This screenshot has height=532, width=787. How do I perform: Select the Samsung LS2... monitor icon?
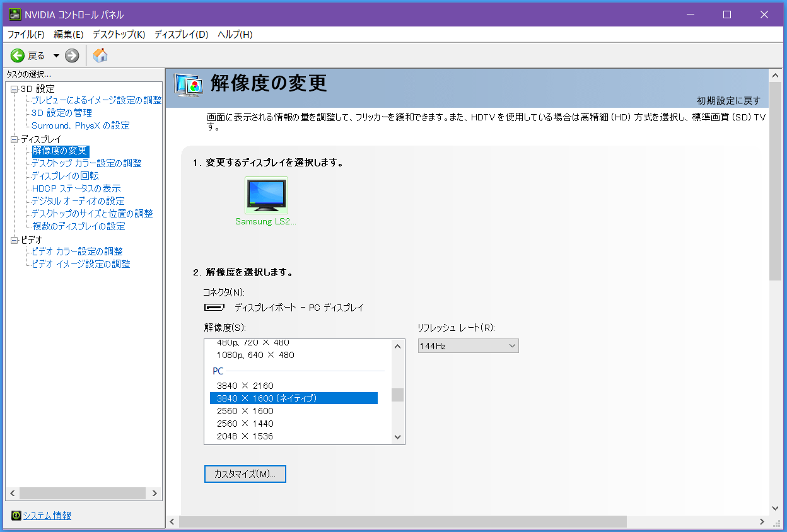(x=266, y=195)
